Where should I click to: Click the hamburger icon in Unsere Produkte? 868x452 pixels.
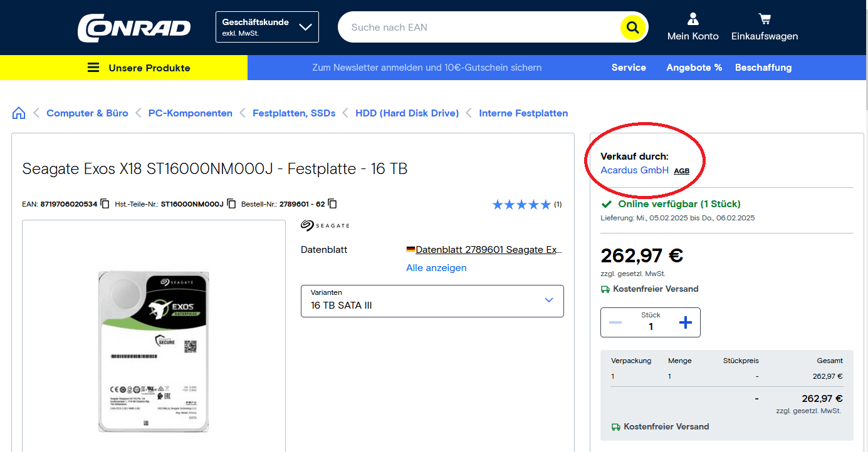click(93, 68)
